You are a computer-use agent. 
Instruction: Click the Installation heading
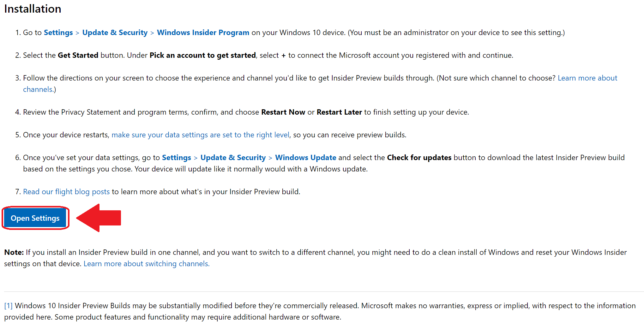click(x=33, y=9)
